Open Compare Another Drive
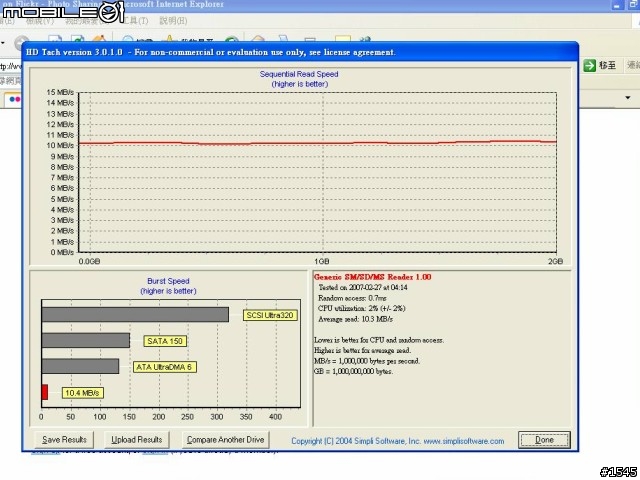 pos(225,440)
